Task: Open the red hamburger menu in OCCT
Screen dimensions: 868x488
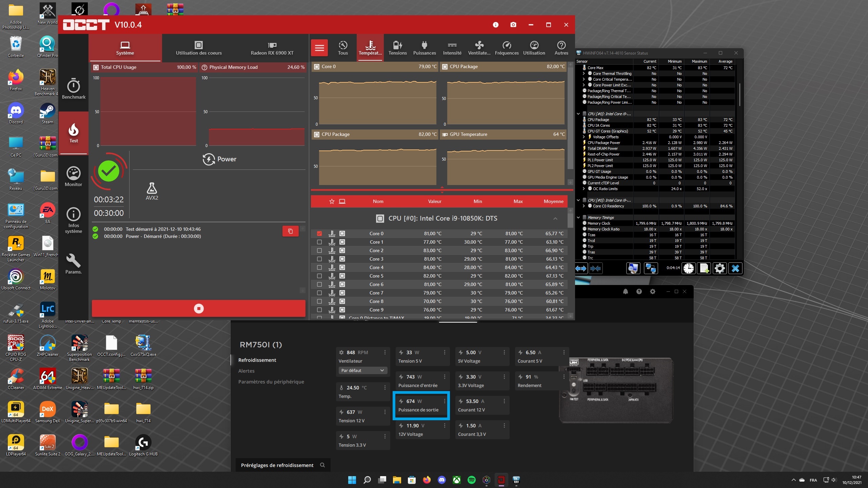Action: click(319, 48)
